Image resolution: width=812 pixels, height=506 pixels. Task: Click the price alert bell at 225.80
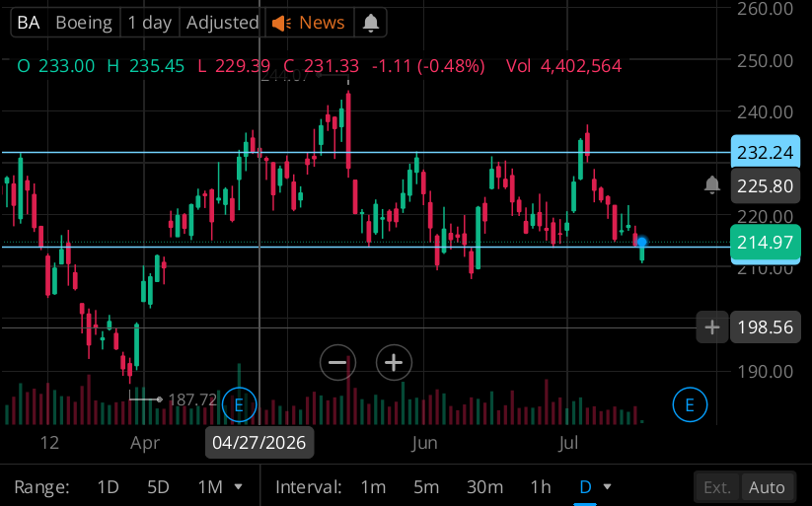(712, 184)
